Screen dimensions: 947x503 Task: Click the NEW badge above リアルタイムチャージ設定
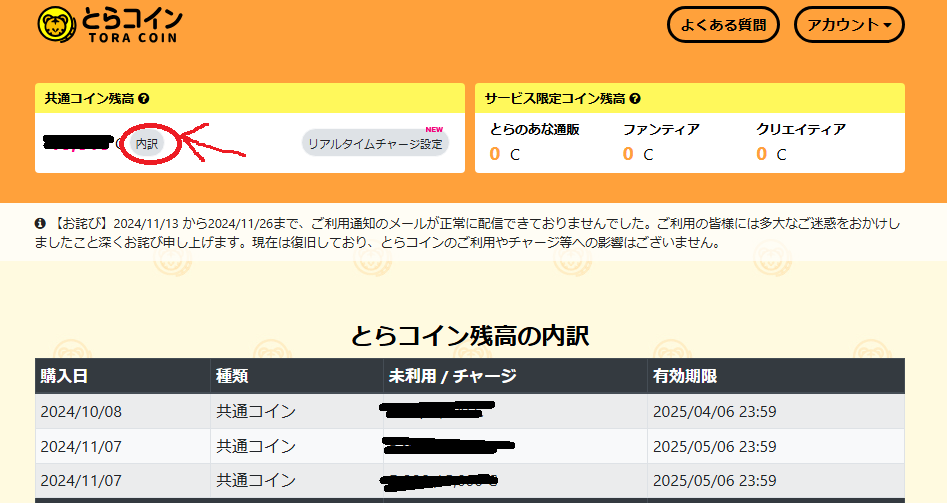[x=434, y=129]
